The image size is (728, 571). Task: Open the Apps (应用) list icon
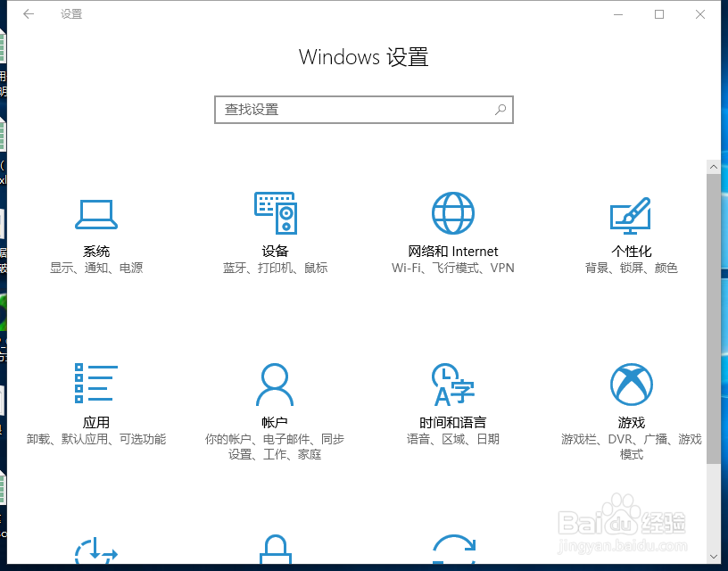coord(96,384)
